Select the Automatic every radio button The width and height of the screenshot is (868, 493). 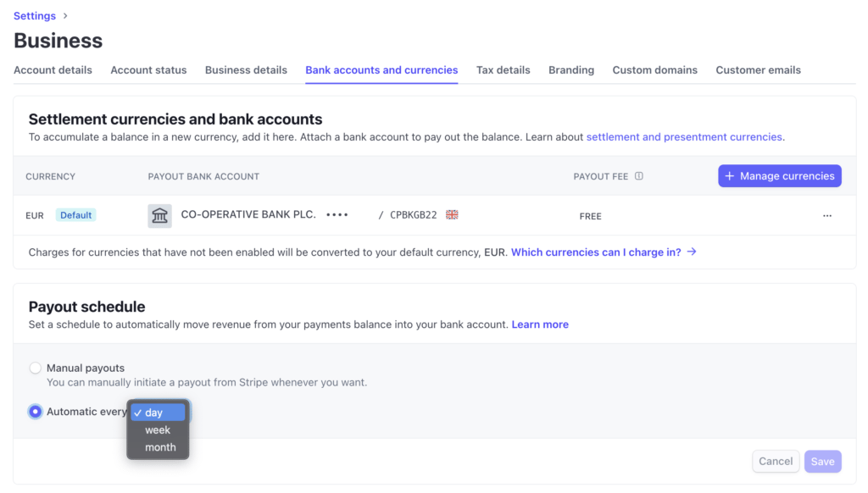(35, 412)
